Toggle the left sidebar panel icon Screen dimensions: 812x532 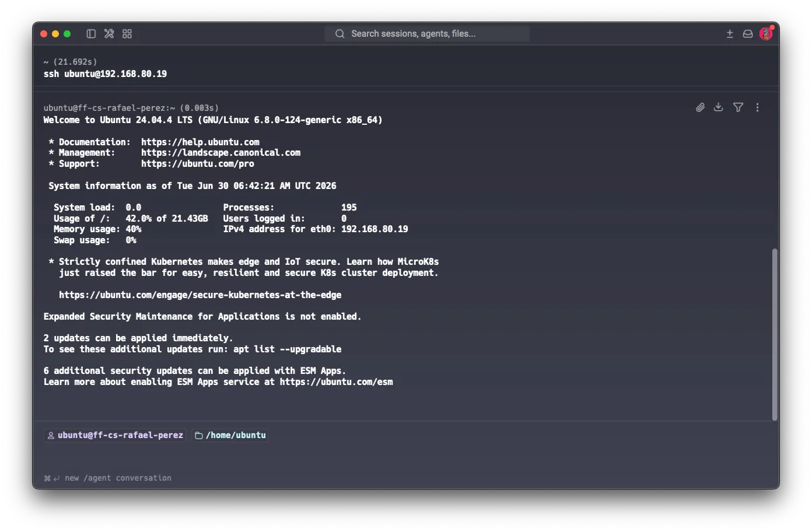[x=91, y=34]
